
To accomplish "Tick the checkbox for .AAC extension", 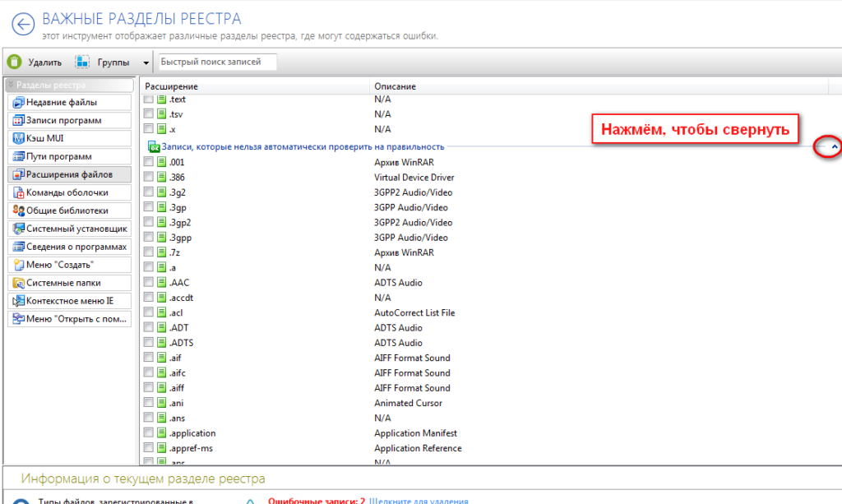I will pos(148,283).
